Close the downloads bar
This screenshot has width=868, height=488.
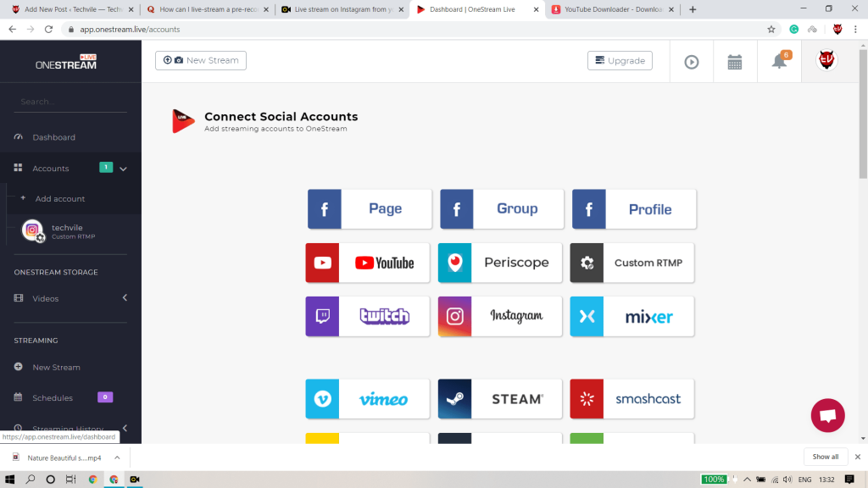858,457
